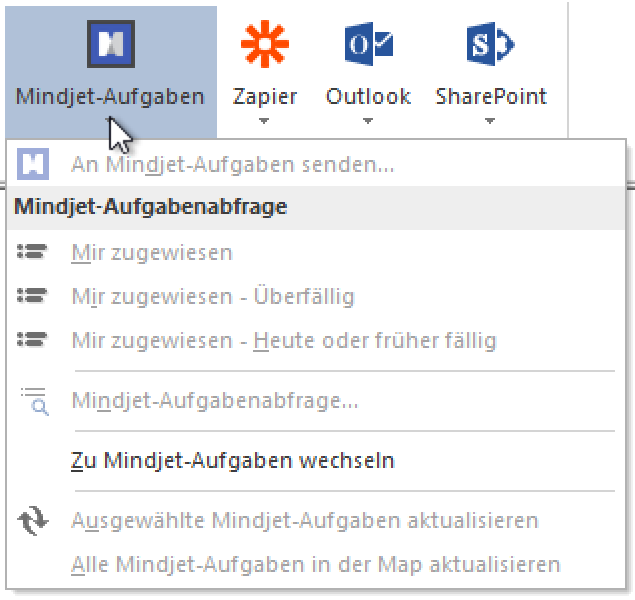
Task: Expand the Outlook dropdown arrow
Action: click(368, 121)
